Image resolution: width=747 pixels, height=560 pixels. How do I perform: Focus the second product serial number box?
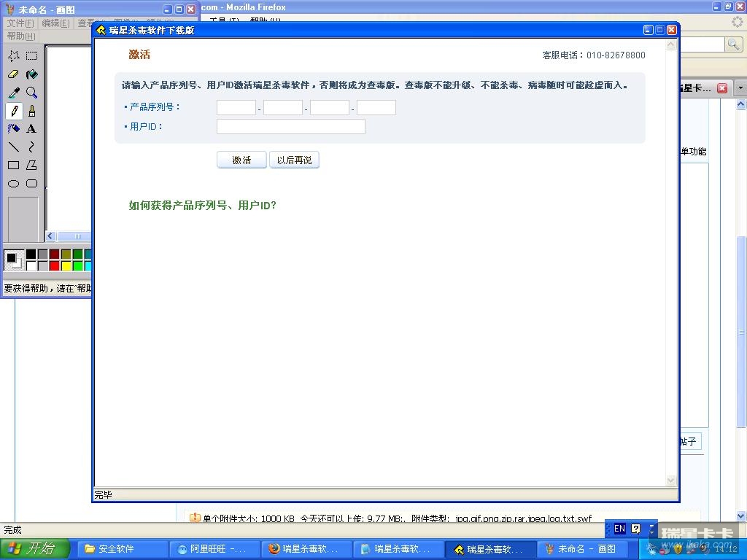283,107
